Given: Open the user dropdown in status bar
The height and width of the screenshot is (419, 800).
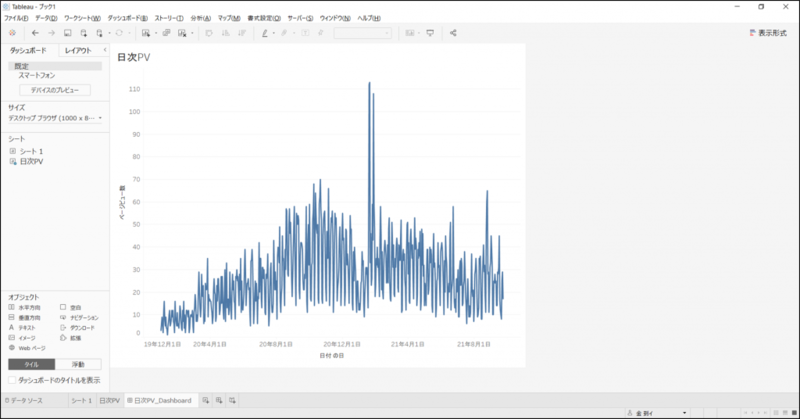Looking at the screenshot, I should coord(657,413).
